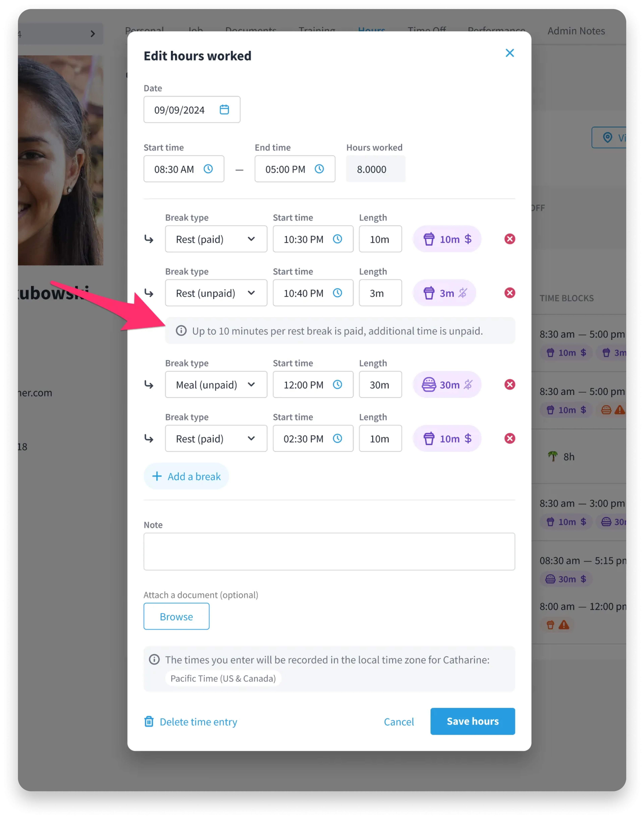Click the 02:30 PM break start time field

click(x=313, y=438)
